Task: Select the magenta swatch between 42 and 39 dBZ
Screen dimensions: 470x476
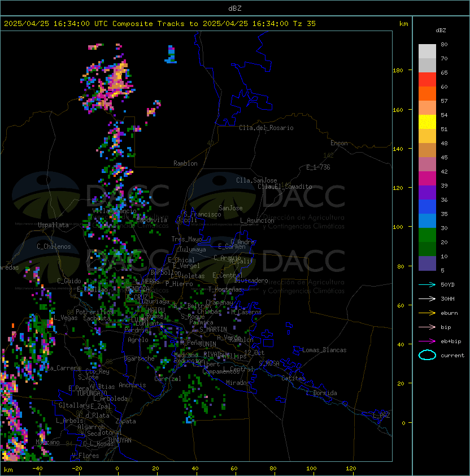Action: point(427,179)
